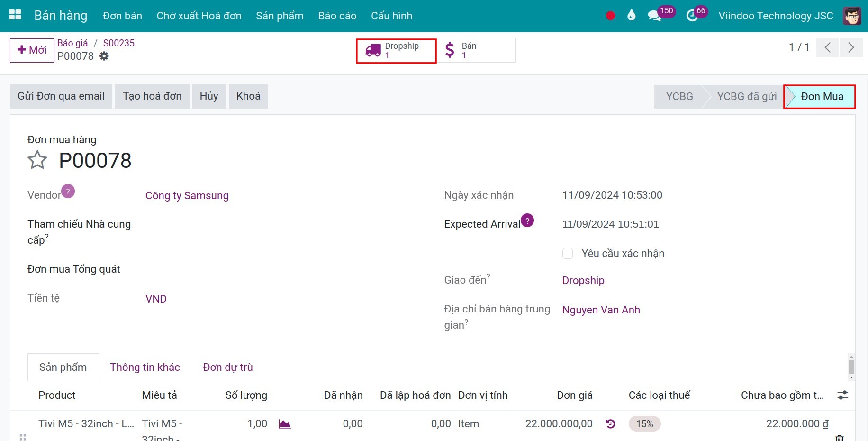Open Viindoo Technology JSC company switcher

(776, 16)
